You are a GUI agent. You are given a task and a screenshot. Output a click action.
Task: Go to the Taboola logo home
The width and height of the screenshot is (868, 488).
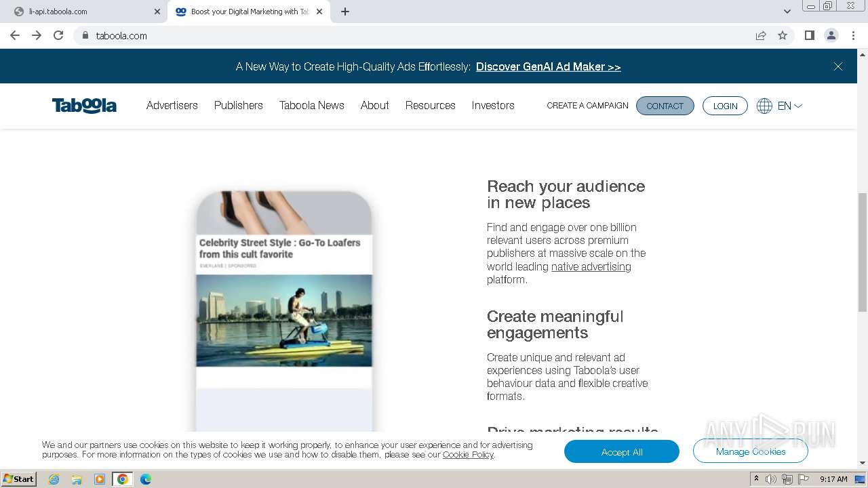[x=84, y=105]
